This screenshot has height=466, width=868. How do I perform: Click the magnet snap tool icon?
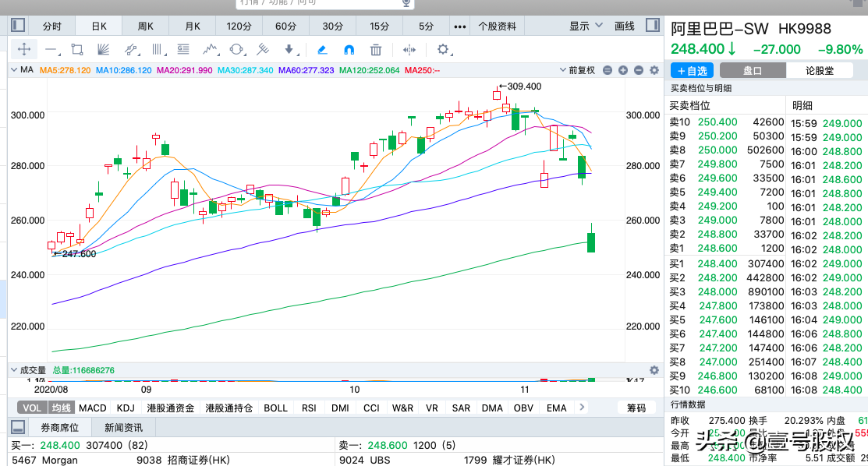(349, 50)
